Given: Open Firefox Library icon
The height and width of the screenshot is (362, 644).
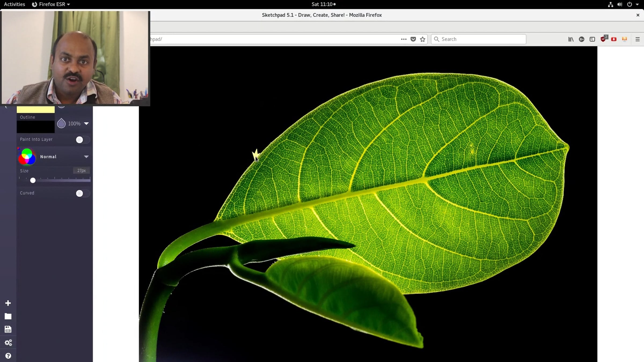Looking at the screenshot, I should [571, 39].
